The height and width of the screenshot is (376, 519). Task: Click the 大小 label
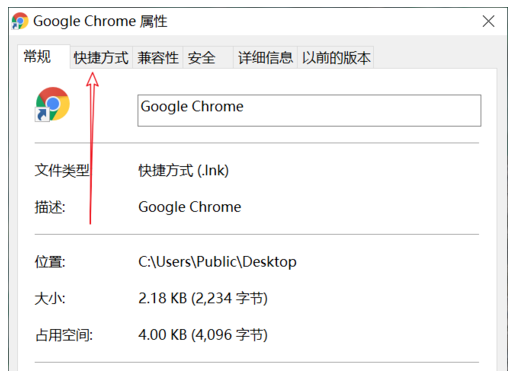click(x=50, y=298)
